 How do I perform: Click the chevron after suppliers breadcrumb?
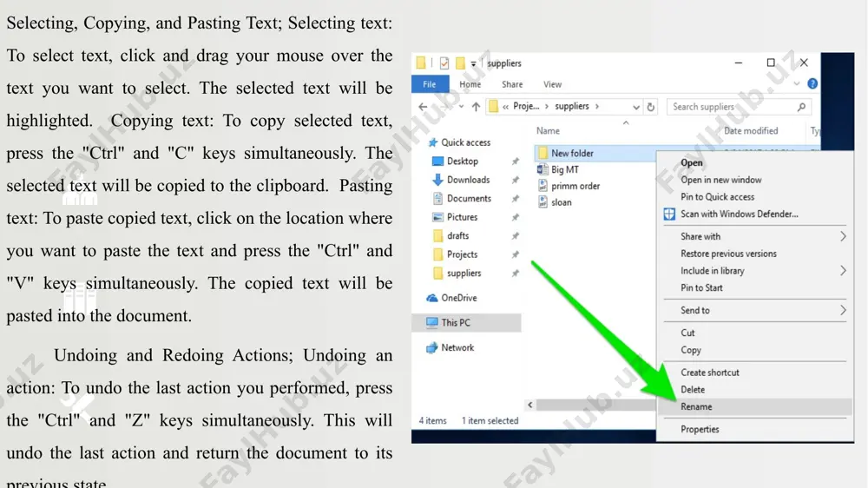(597, 106)
